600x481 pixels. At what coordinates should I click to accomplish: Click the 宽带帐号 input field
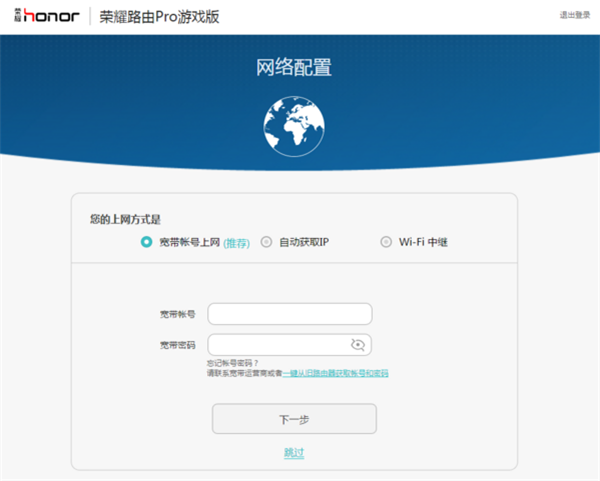[289, 314]
